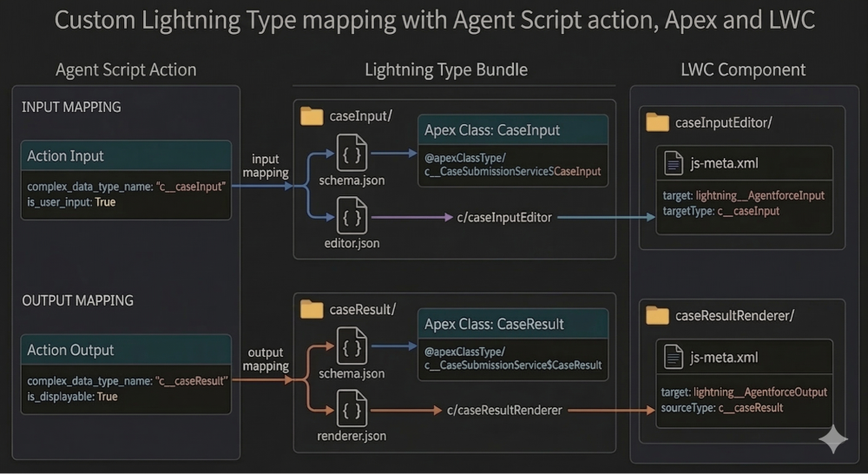The width and height of the screenshot is (868, 474).
Task: Click js-meta.xml document icon in caseInputEditor
Action: (x=674, y=163)
